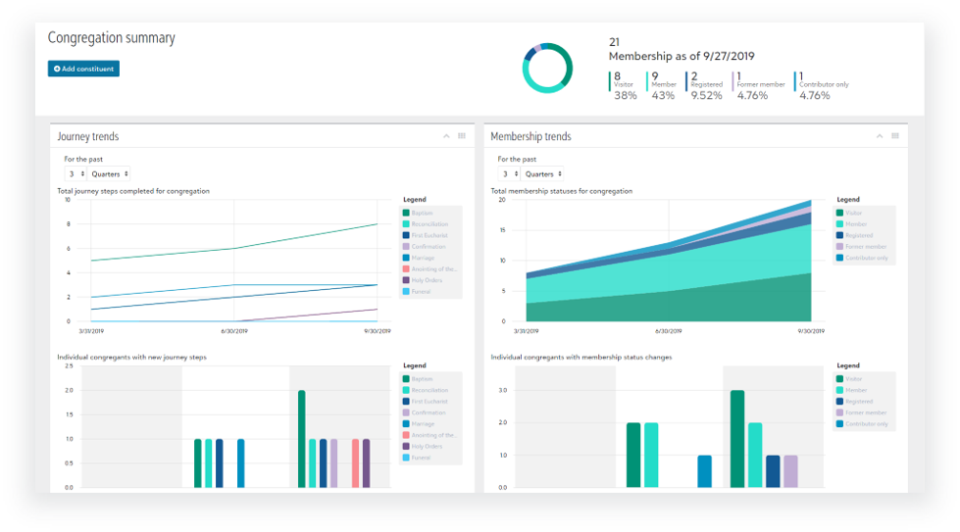Click Holy Orders swatch in individual congregants journey legend
Viewport: 960px width, 532px height.
[406, 446]
